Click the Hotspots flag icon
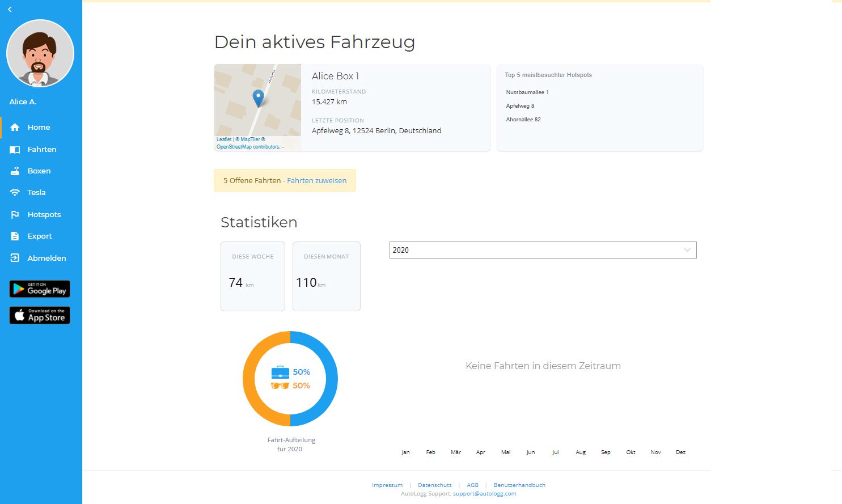 coord(15,215)
